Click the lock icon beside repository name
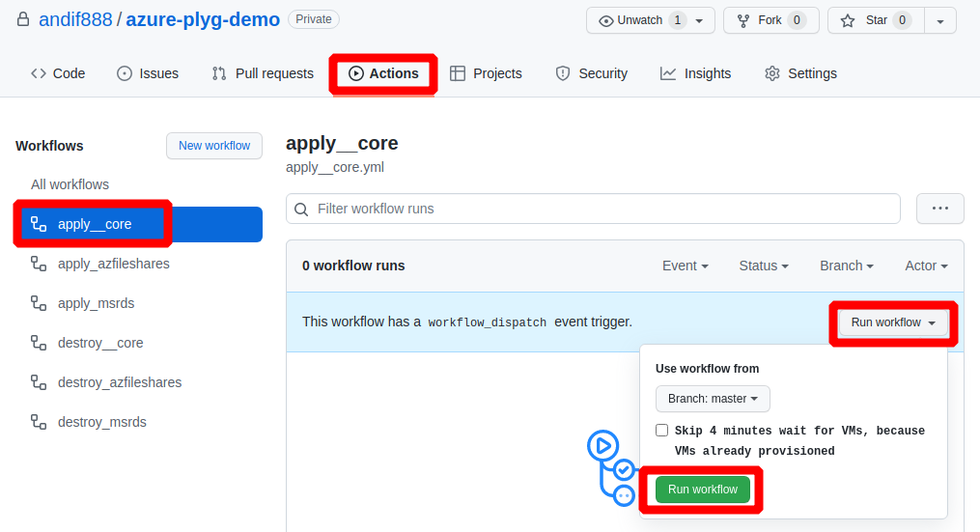 (23, 19)
